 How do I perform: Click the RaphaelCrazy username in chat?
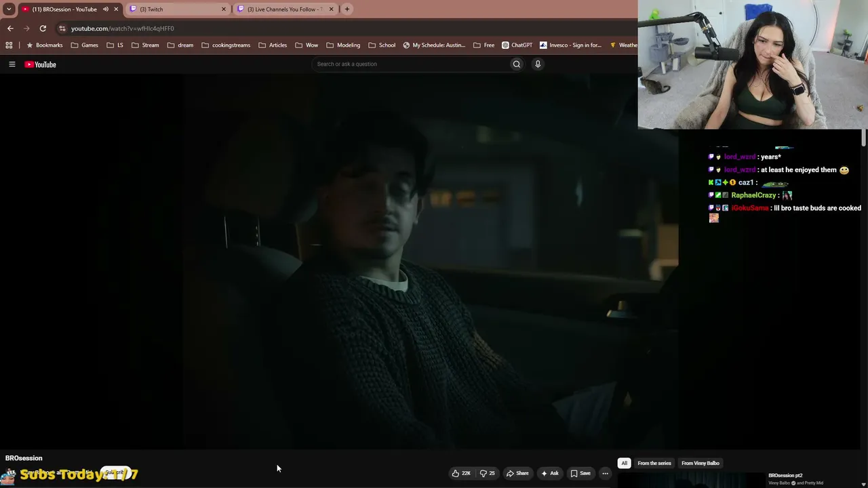(753, 195)
